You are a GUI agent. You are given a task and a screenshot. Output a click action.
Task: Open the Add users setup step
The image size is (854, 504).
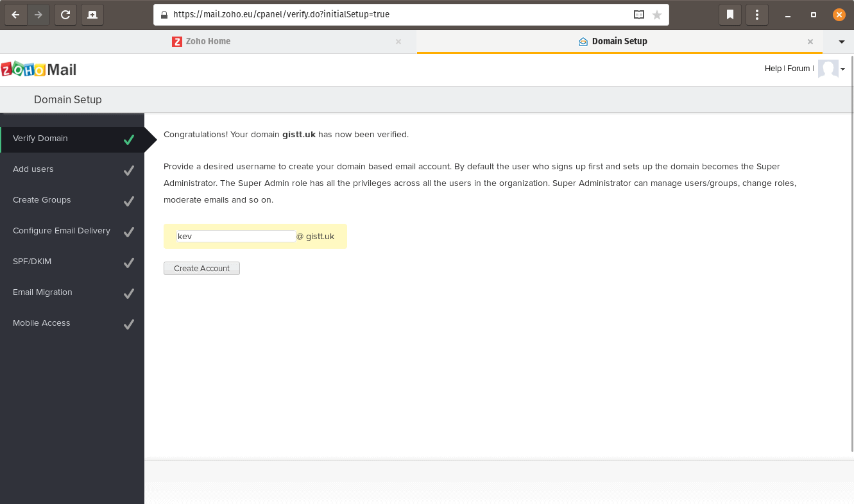(33, 169)
